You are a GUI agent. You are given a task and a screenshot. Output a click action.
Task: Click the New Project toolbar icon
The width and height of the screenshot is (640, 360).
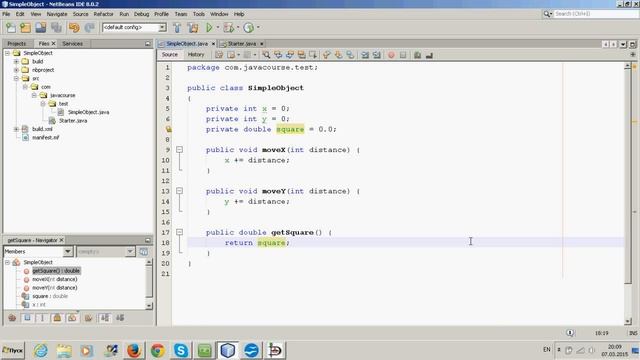25,27
